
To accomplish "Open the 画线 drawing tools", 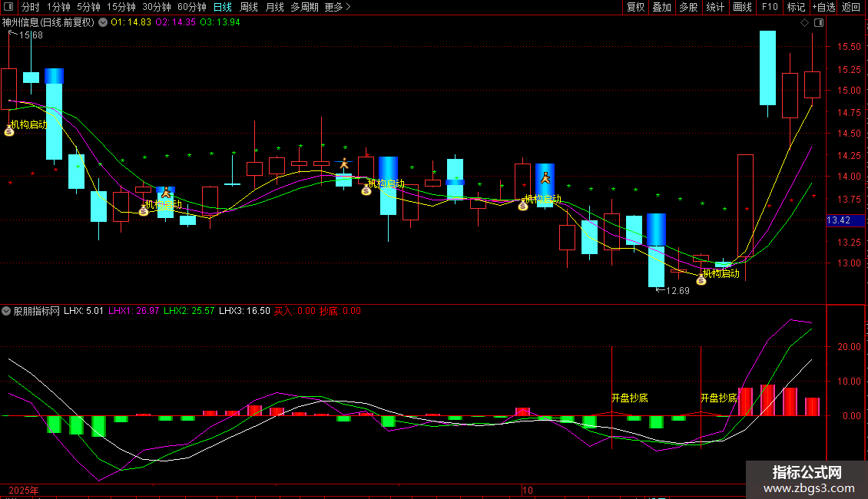I will (742, 7).
